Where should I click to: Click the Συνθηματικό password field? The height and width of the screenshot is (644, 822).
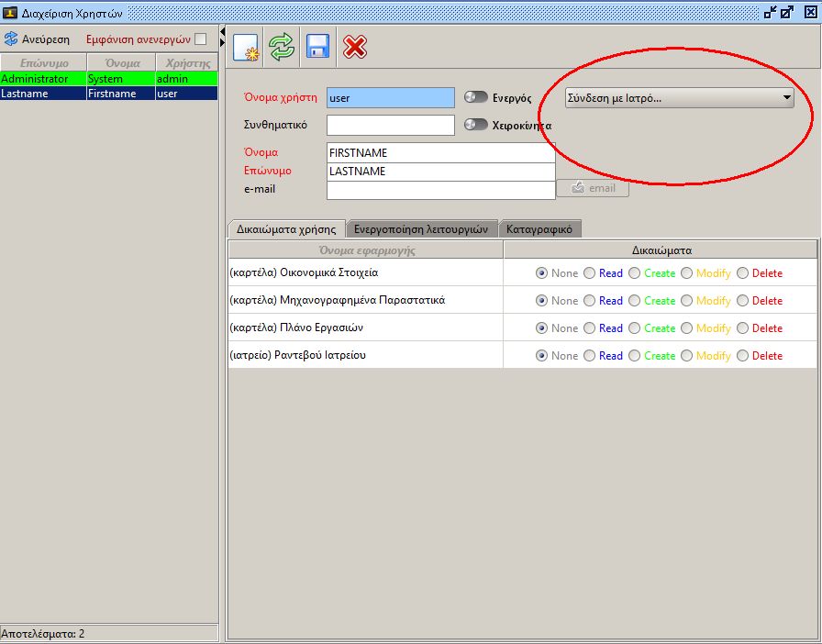pyautogui.click(x=390, y=125)
